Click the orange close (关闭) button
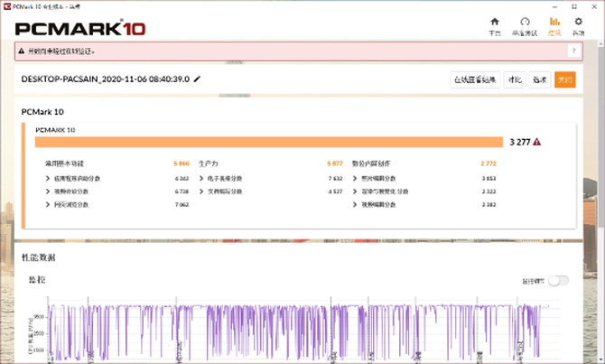Image resolution: width=605 pixels, height=364 pixels. 564,79
